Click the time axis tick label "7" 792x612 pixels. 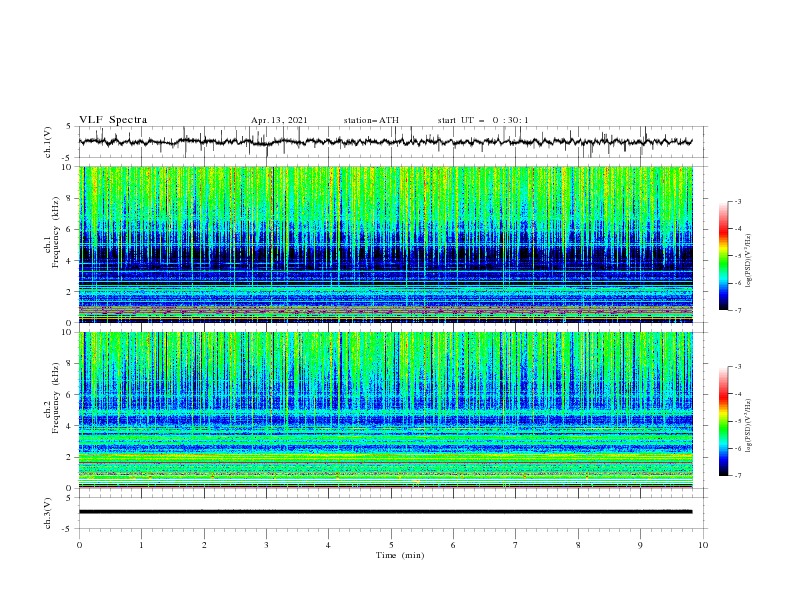coord(516,545)
